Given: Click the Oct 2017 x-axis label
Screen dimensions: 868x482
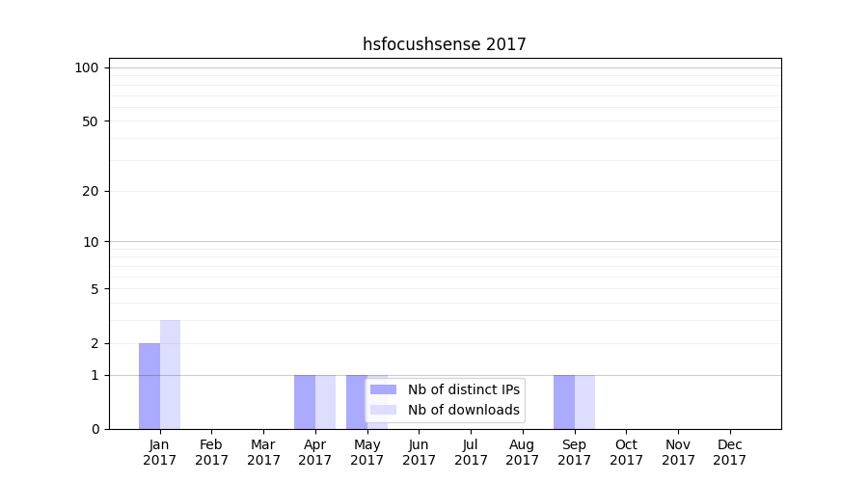Looking at the screenshot, I should (626, 452).
